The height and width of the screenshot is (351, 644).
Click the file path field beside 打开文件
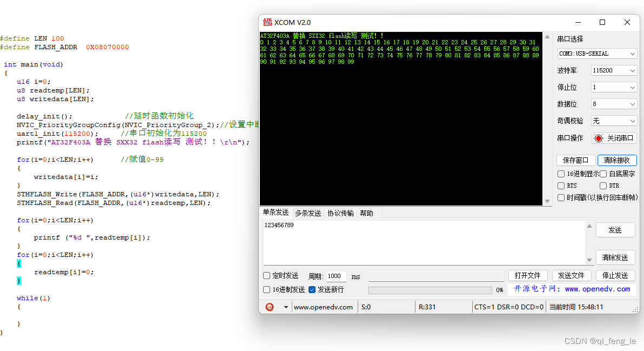coord(436,276)
